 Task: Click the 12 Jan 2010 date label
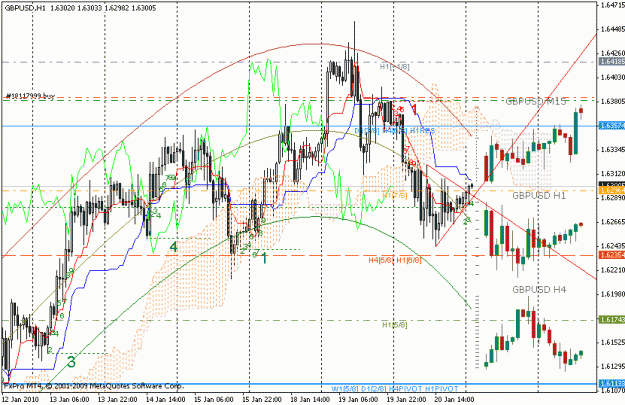[x=20, y=399]
